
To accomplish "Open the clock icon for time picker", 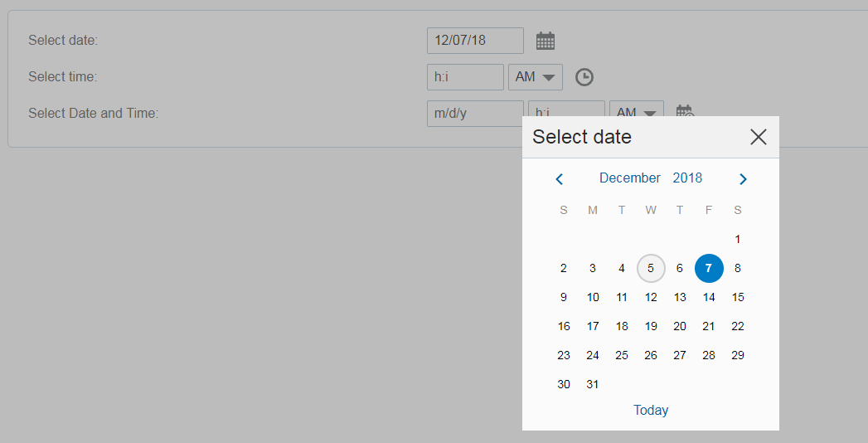I will (x=584, y=77).
